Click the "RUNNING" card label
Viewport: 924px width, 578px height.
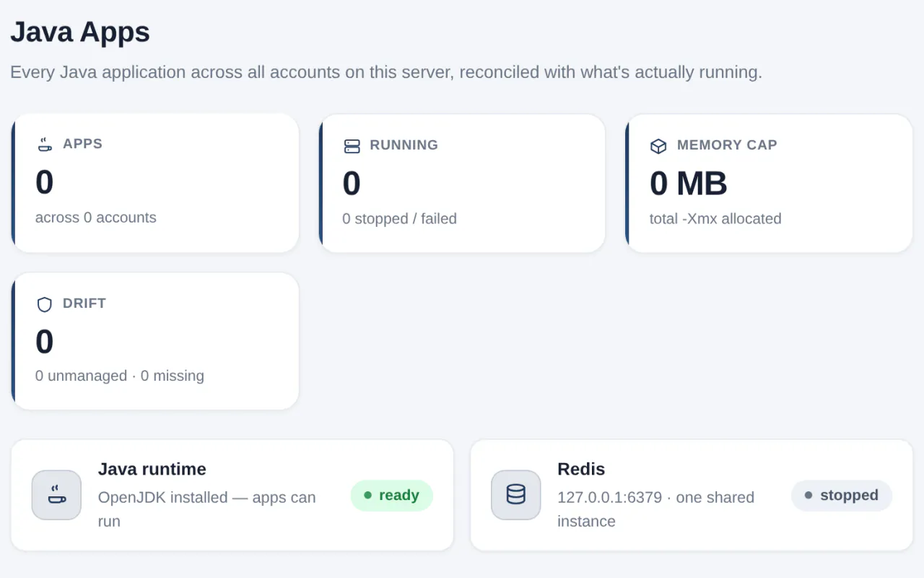click(404, 145)
